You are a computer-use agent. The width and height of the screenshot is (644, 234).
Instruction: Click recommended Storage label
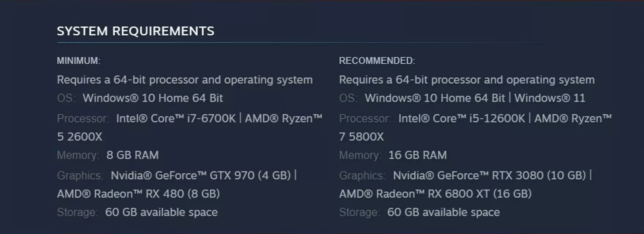pyautogui.click(x=359, y=212)
